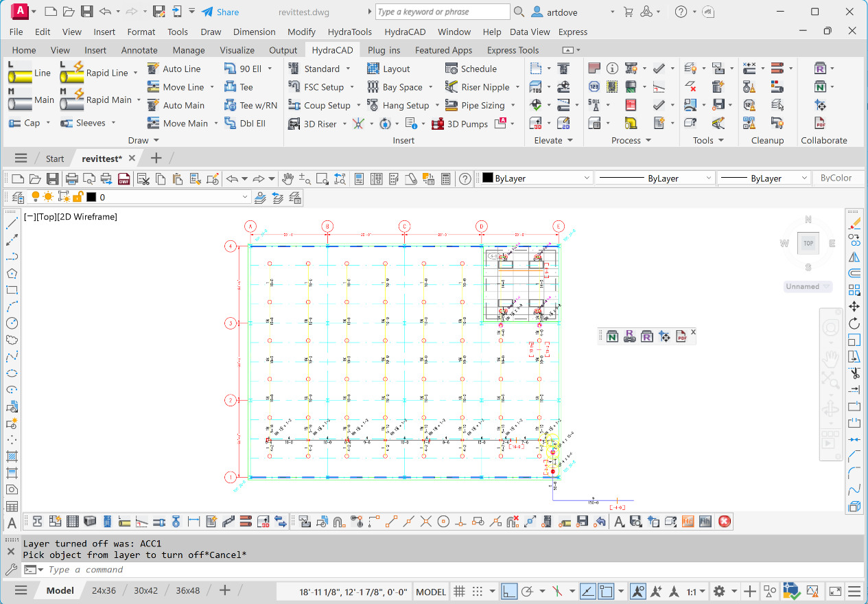Insert a Tee fitting
The image size is (868, 604).
pyautogui.click(x=239, y=87)
